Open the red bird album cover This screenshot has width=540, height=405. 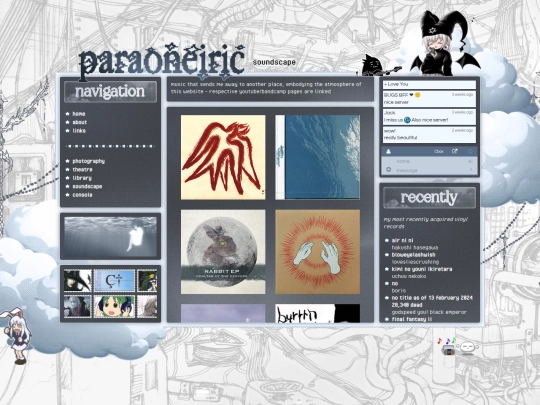click(223, 157)
